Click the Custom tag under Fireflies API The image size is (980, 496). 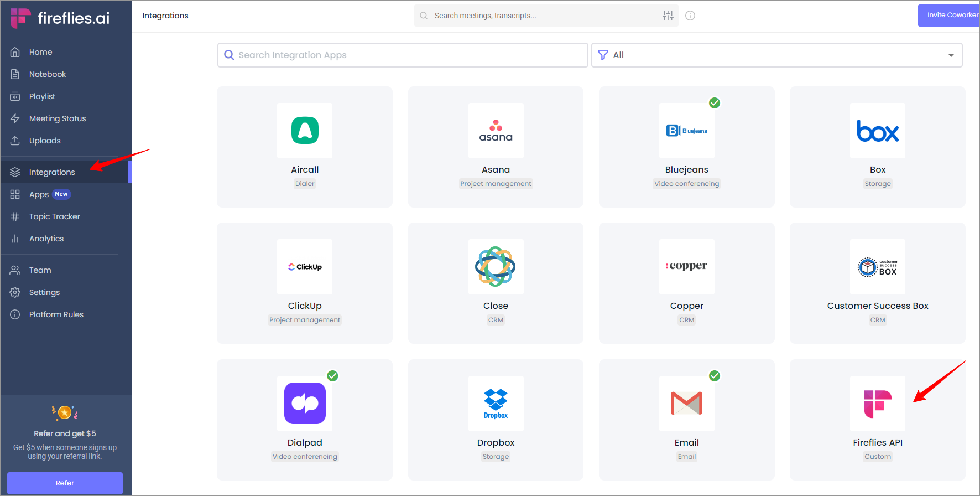(x=878, y=457)
